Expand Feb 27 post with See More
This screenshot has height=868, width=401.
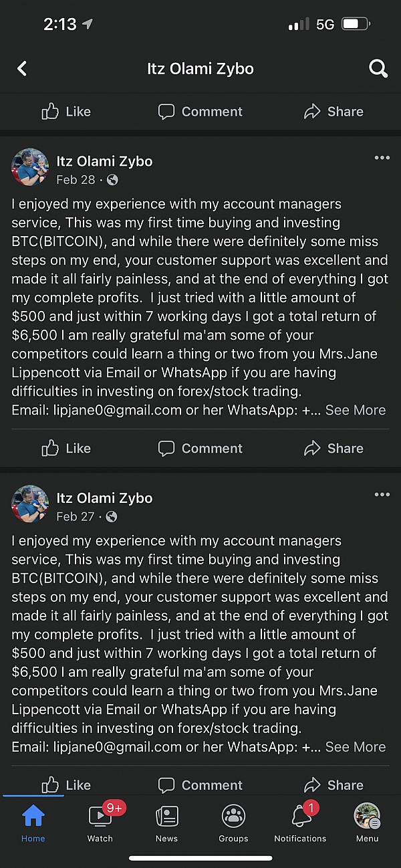point(355,746)
